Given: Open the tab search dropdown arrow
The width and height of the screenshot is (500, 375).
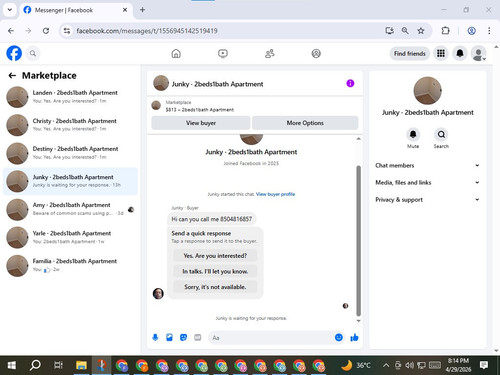Looking at the screenshot, I should [x=10, y=10].
